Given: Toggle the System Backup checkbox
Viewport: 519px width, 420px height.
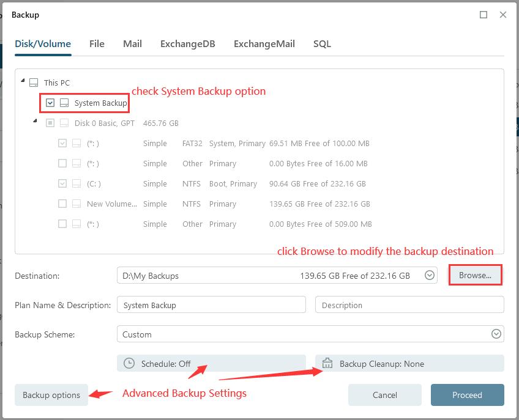Looking at the screenshot, I should pyautogui.click(x=50, y=103).
